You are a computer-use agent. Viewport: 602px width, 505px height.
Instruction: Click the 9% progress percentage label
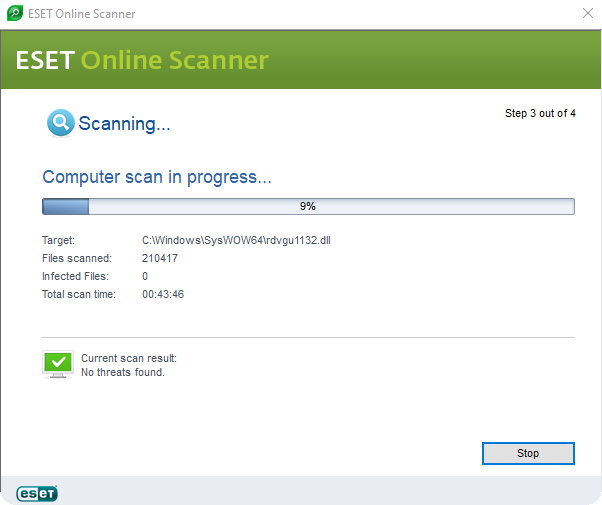[308, 206]
